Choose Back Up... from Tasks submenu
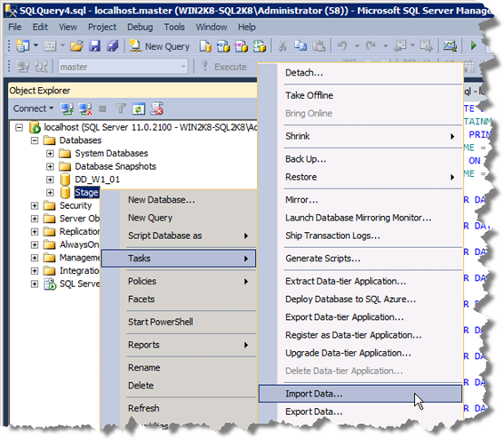The height and width of the screenshot is (440, 504). click(360, 159)
